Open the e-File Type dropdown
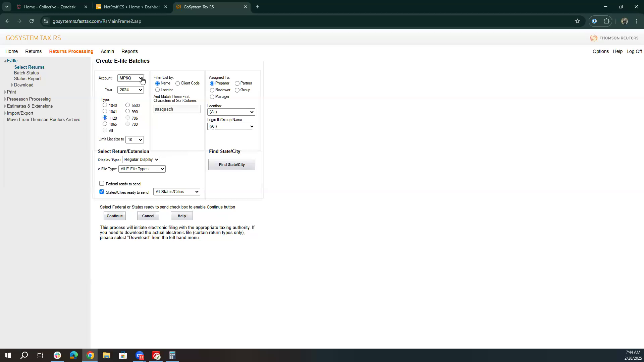This screenshot has width=644, height=362. [x=142, y=169]
